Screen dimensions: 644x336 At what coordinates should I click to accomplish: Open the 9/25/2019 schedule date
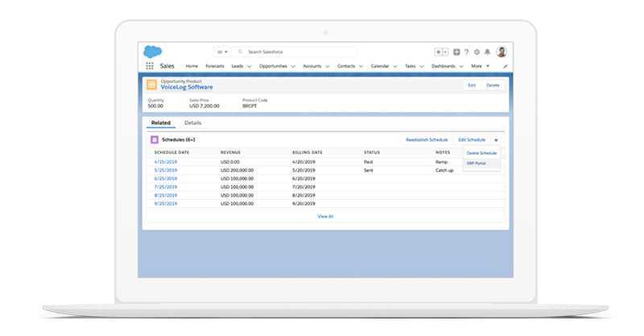166,204
